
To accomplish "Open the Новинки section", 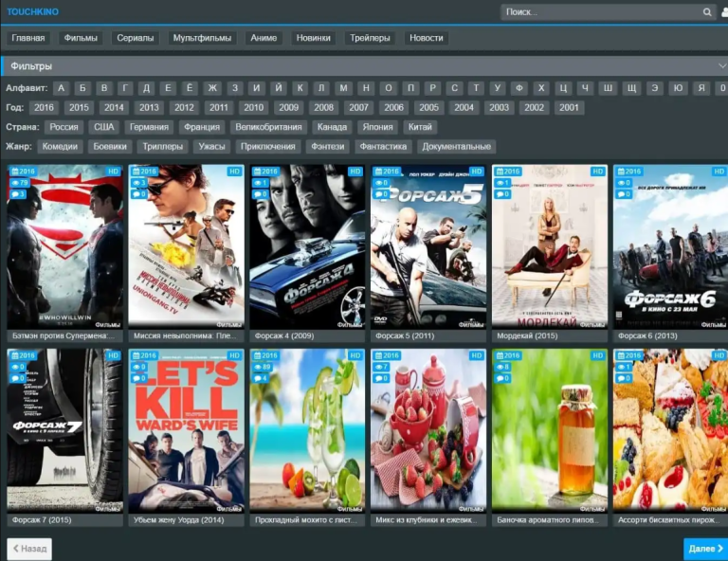I will (x=314, y=38).
